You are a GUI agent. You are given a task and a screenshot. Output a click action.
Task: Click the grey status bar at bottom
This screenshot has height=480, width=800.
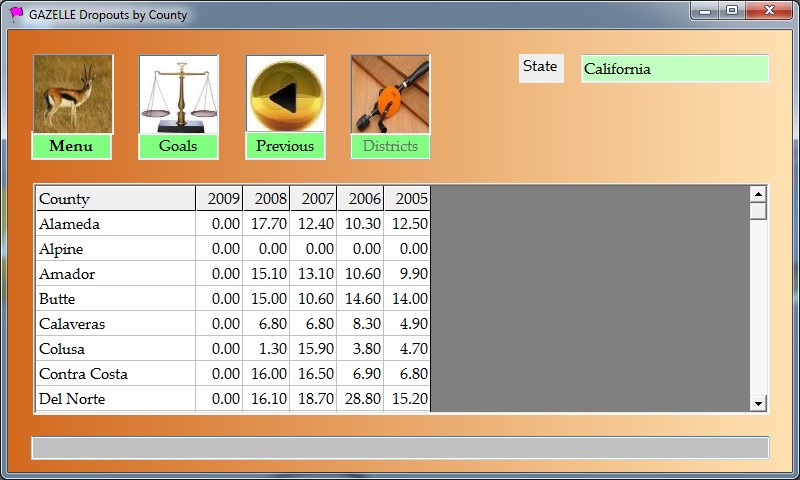[401, 448]
